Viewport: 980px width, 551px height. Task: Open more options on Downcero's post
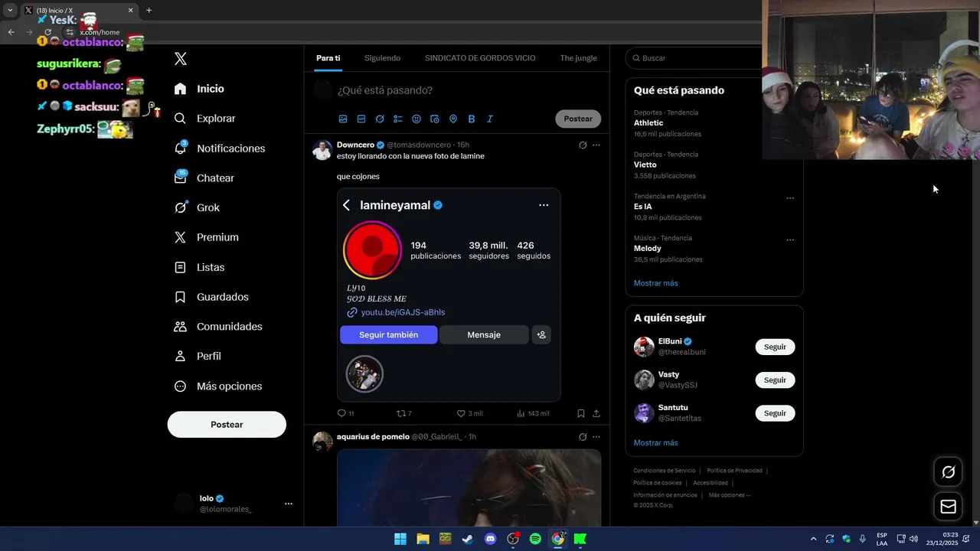click(596, 145)
